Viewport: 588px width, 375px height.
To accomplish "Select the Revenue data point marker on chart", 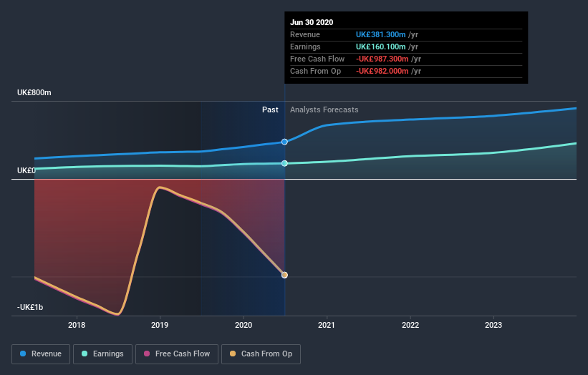I will (x=284, y=142).
